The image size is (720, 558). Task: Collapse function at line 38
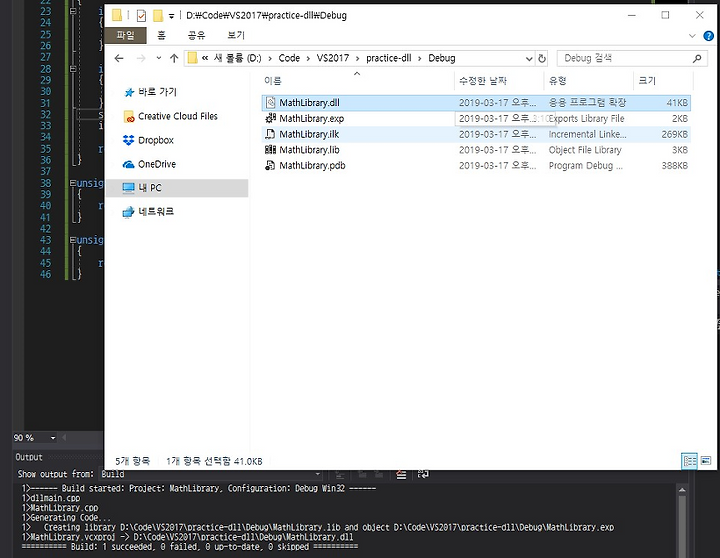pos(73,183)
